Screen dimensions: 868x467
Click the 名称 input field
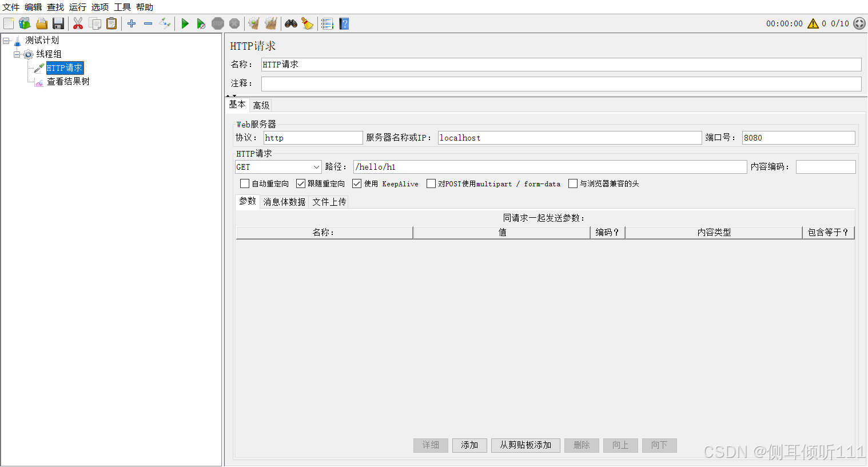(561, 65)
